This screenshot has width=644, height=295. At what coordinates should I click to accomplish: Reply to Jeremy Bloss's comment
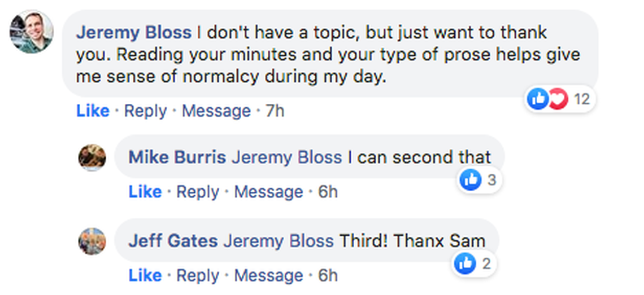click(145, 111)
